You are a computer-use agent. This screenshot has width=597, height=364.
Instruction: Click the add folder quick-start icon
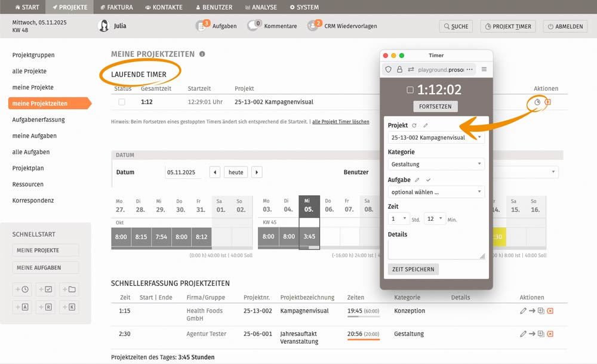tap(69, 289)
